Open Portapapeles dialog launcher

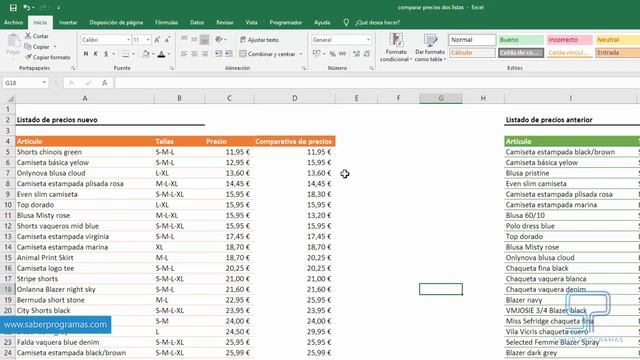(x=73, y=68)
